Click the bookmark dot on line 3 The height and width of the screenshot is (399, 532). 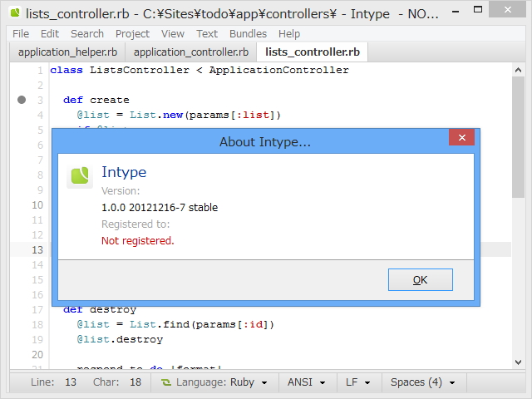(22, 100)
